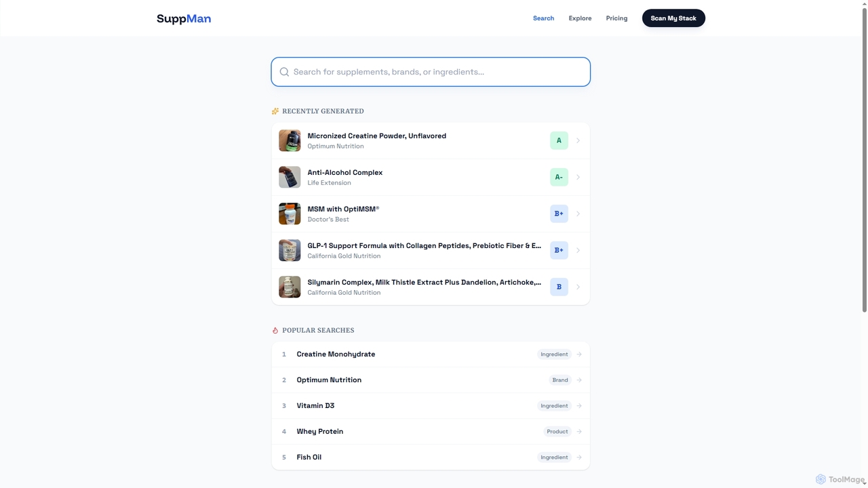
Task: Click the A grade badge for Micronized Creatine
Action: [x=559, y=141]
